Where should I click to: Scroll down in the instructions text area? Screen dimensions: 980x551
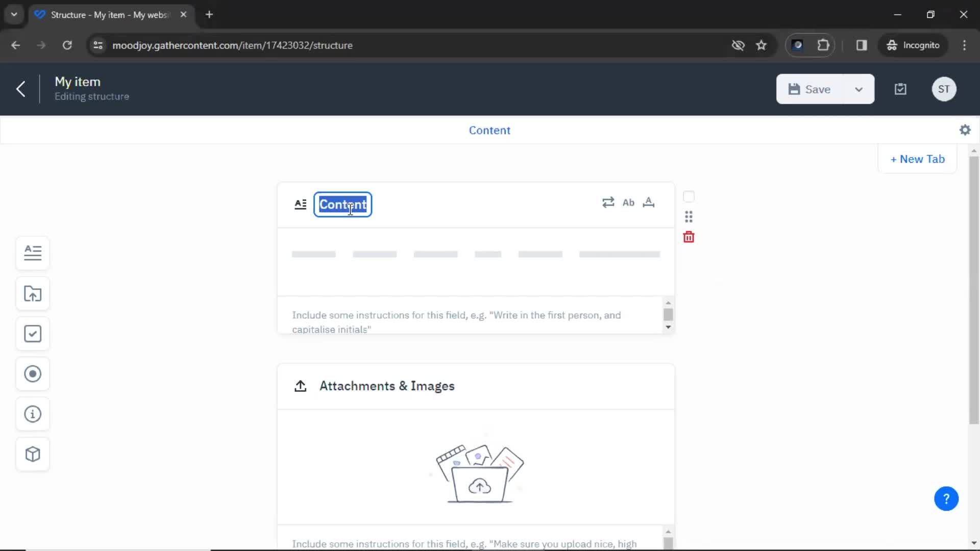tap(667, 327)
